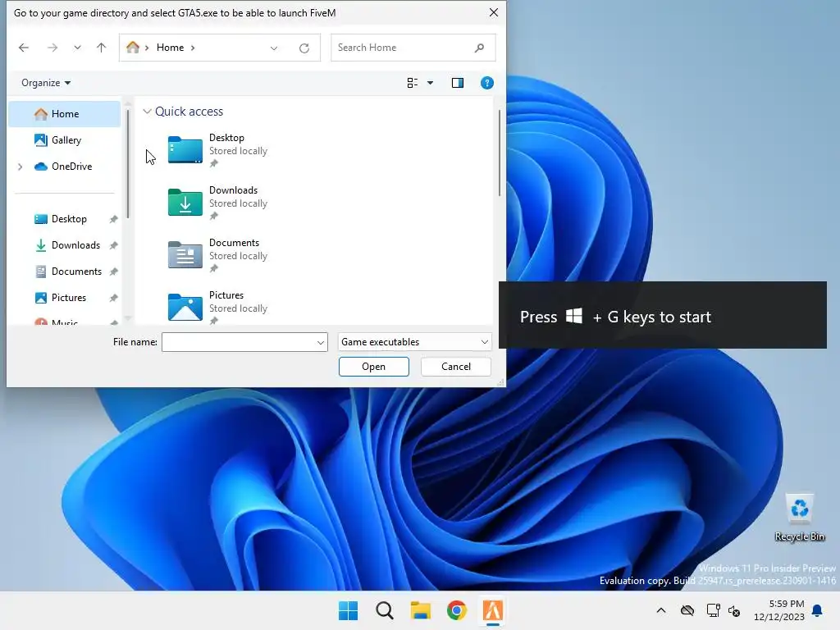Open the Organize menu
This screenshot has width=840, height=630.
[46, 83]
